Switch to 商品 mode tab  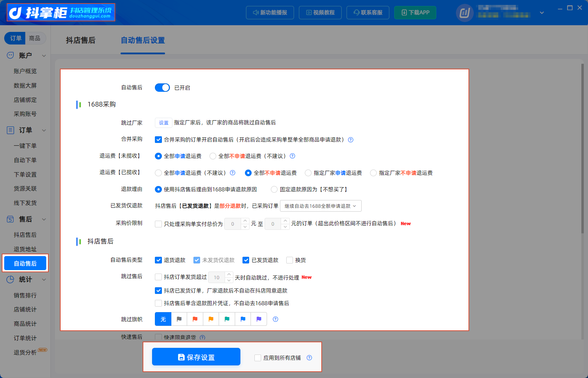(35, 38)
